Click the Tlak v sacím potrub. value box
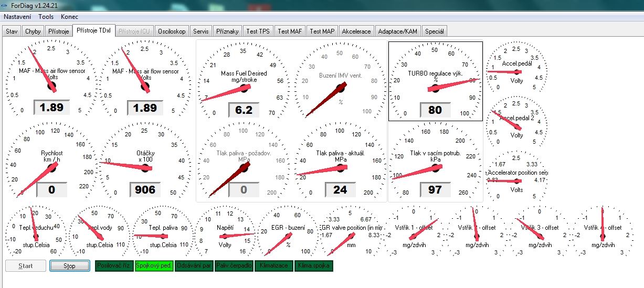Screen dimensions: 644x288 (x=435, y=189)
